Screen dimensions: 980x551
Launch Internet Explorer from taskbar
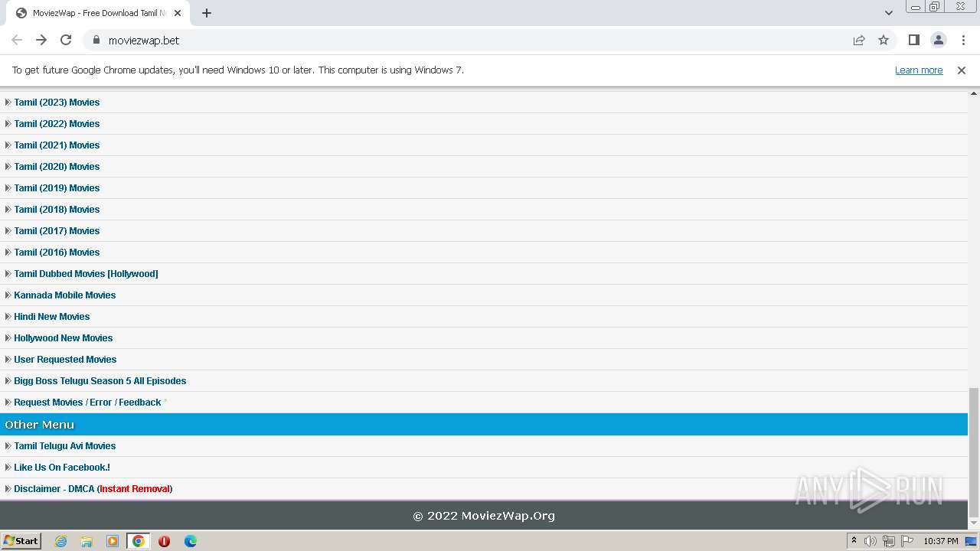point(60,541)
